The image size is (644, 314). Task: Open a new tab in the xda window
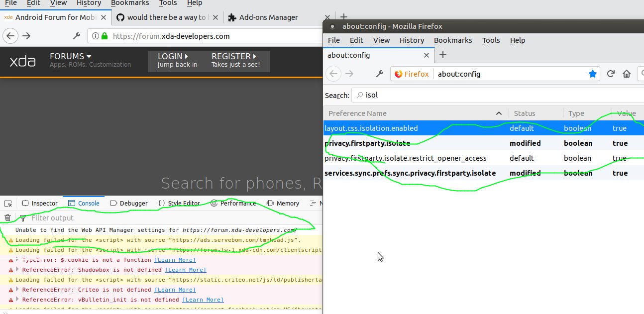(x=343, y=17)
